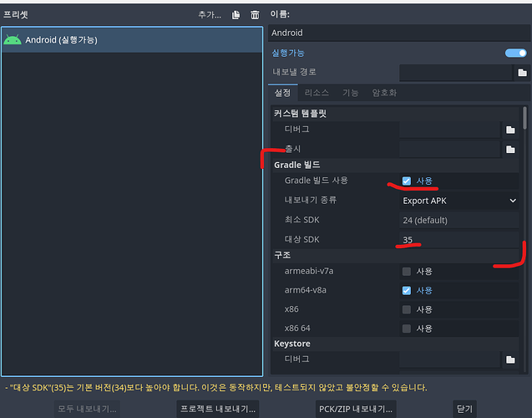Disable the arm64-v8a architecture checkbox
532x418 pixels.
point(407,290)
